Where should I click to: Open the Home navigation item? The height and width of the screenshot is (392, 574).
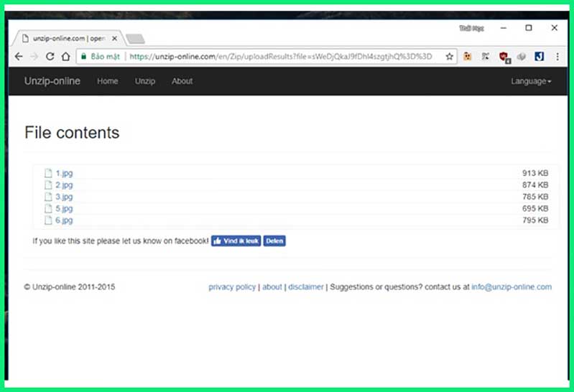108,81
